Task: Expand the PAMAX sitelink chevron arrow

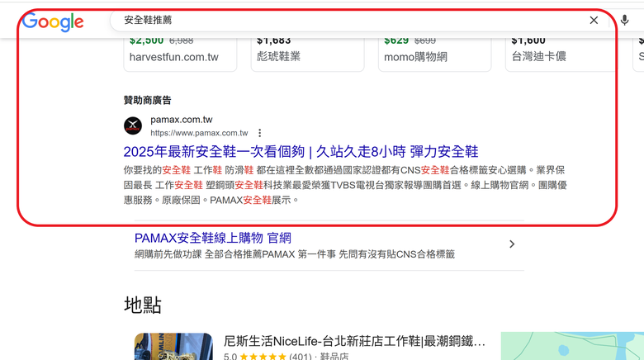Action: [512, 244]
